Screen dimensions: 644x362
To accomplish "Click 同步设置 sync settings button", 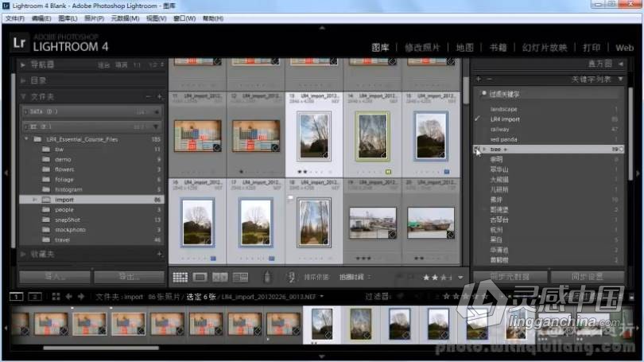I will 588,277.
